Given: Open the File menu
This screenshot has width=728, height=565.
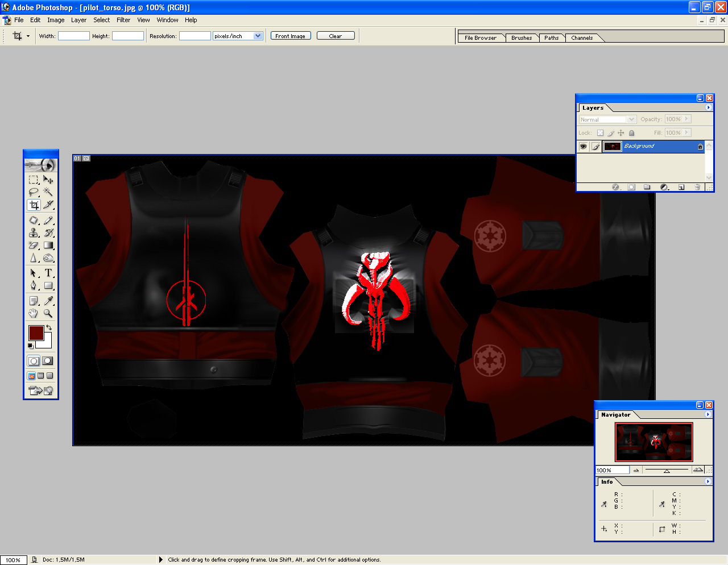Looking at the screenshot, I should click(19, 20).
